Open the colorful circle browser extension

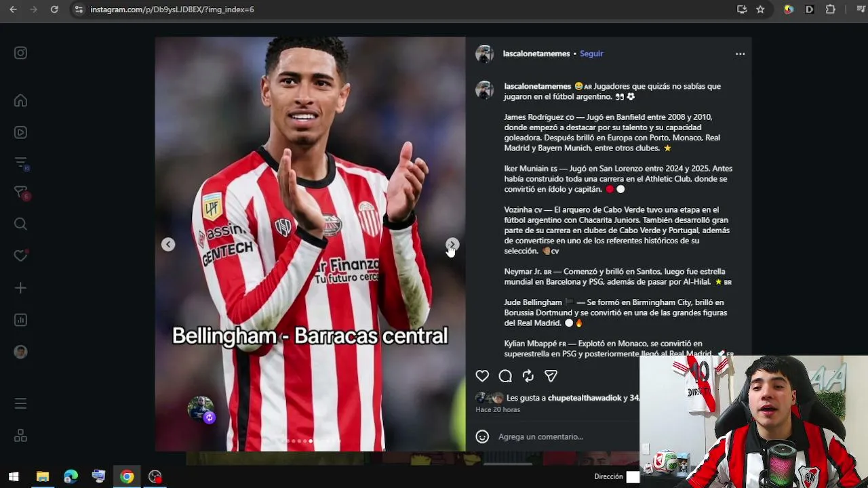pyautogui.click(x=789, y=9)
